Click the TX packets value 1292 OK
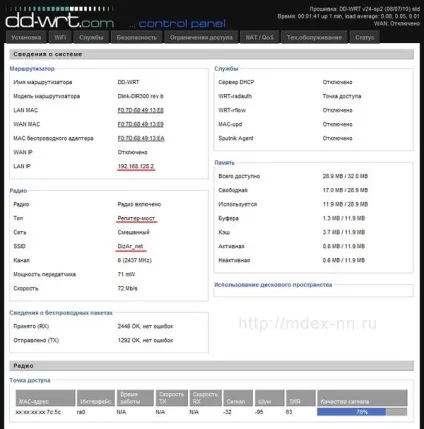Image resolution: width=424 pixels, height=429 pixels. point(145,340)
